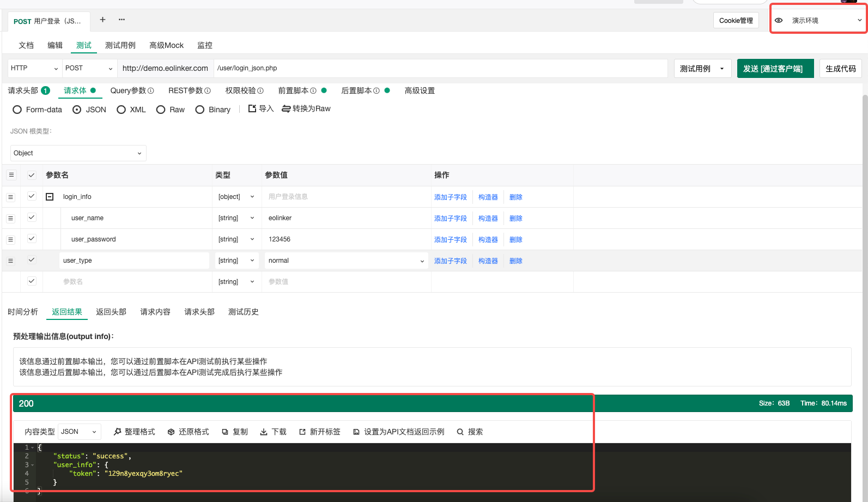Click empty 参数名 input in last row
Screen dimensions: 868x502
[134, 282]
